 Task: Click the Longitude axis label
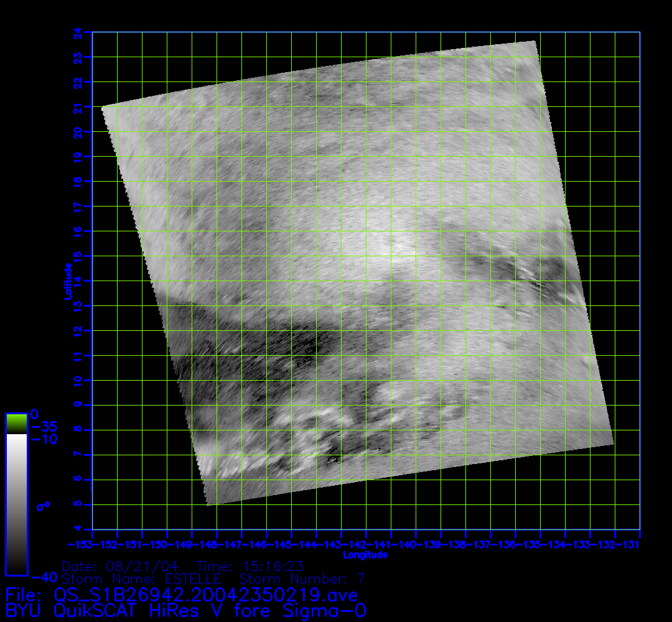click(366, 555)
